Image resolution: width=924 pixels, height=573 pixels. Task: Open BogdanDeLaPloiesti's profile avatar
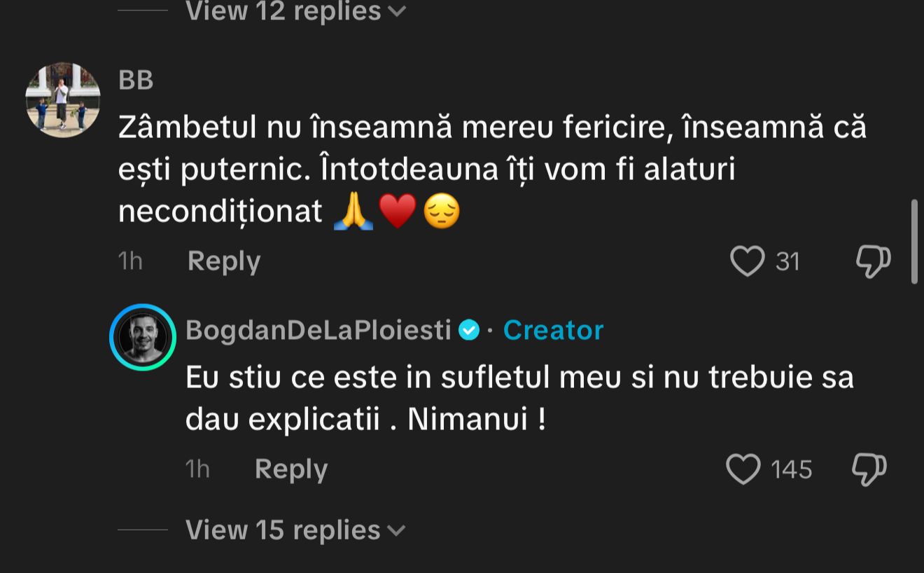[143, 337]
